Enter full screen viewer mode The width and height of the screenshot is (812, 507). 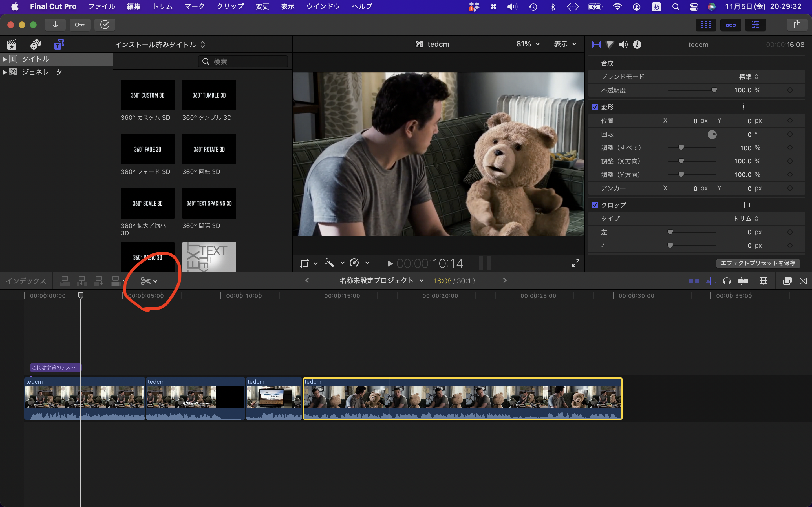(575, 263)
